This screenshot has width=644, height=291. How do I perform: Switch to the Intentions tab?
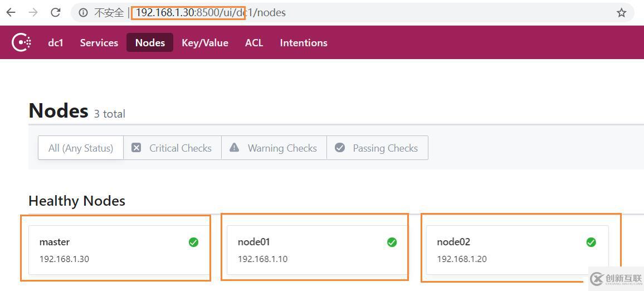click(304, 43)
